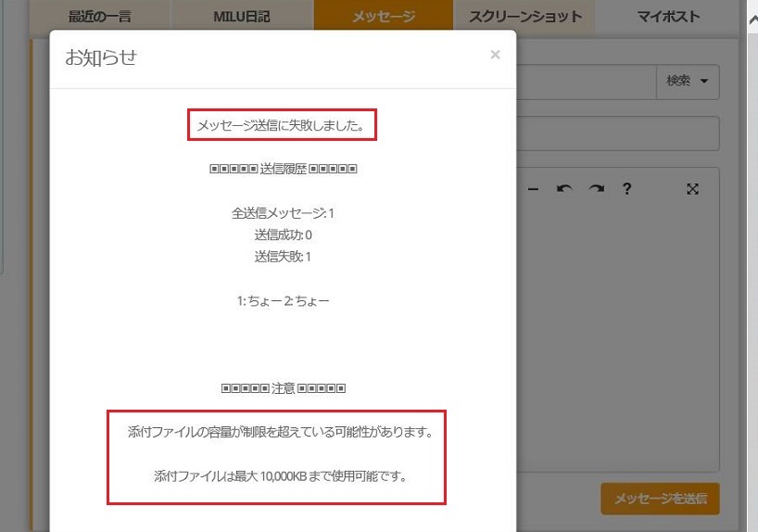Click the お知らせ dialog title
This screenshot has height=532, width=758.
pos(101,57)
